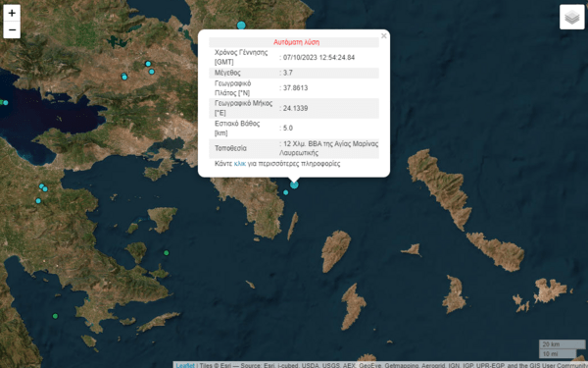Viewport: 588px width, 368px height.
Task: Click the middle marker just below the uppermost inland one
Action: 152,72
